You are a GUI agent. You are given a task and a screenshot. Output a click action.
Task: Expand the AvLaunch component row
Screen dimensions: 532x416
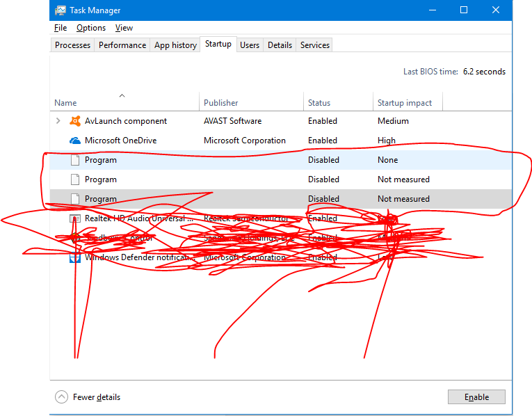(x=58, y=121)
